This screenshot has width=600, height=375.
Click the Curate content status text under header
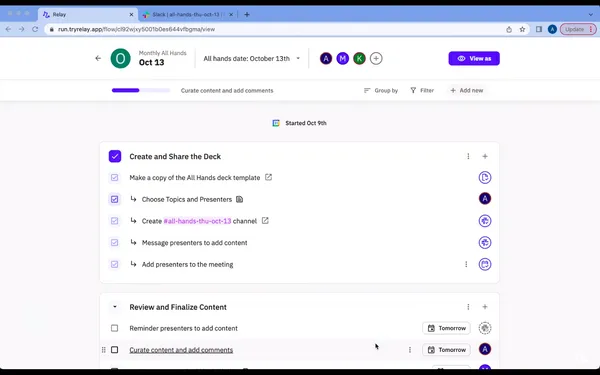tap(227, 91)
